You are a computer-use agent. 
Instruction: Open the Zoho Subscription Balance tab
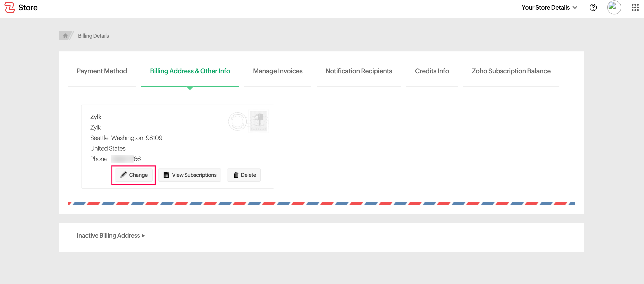click(x=511, y=71)
